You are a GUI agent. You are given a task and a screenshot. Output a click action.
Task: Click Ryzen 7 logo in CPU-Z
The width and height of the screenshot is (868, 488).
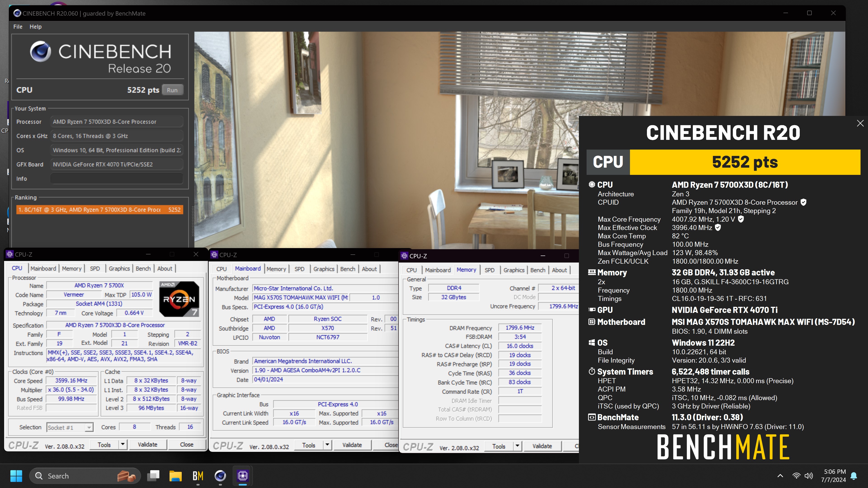[x=179, y=299]
